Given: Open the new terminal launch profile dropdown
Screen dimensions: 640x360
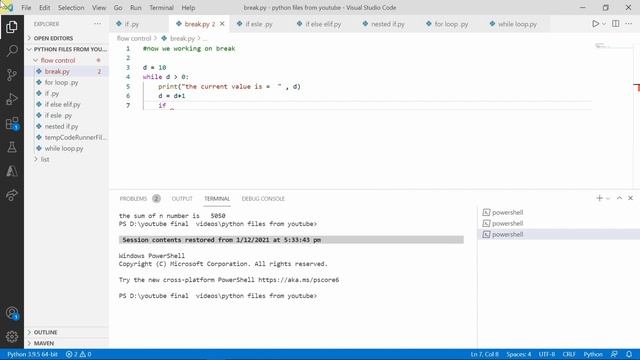Looking at the screenshot, I should (608, 198).
